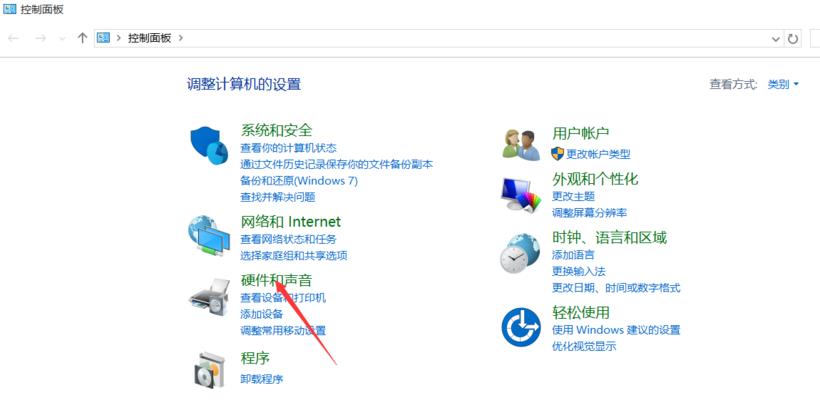
Task: Open the recent locations dropdown arrow
Action: 62,38
